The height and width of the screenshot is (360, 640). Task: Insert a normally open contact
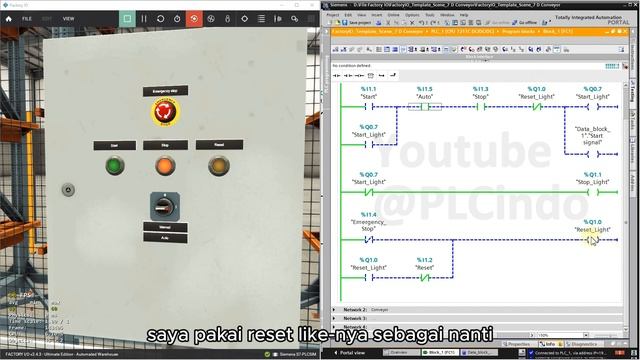[337, 76]
